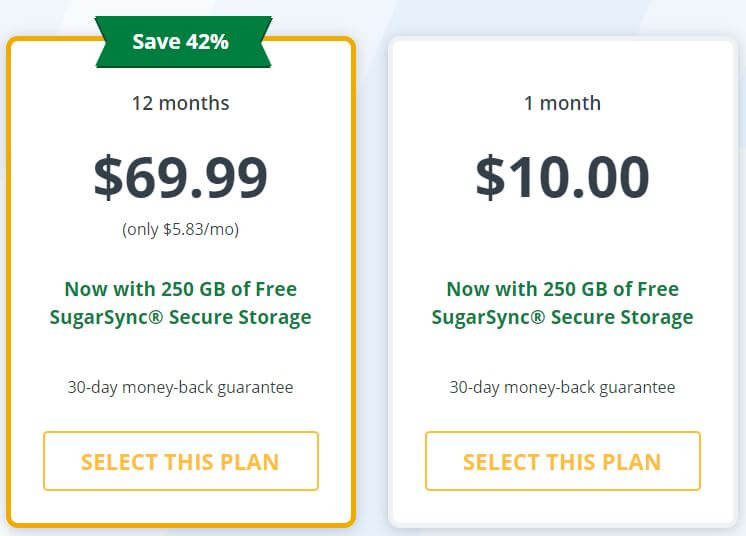Click the $69.99 price
Screen dimensions: 746x536
pos(181,177)
